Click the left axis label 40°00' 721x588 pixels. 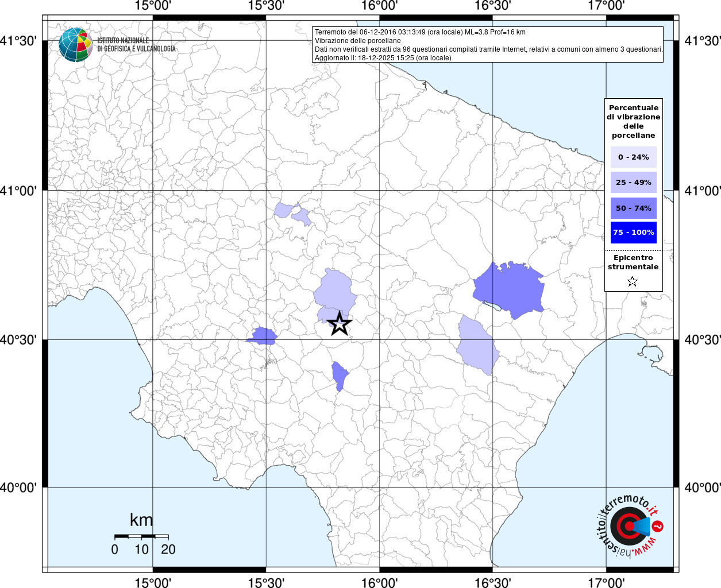[x=18, y=488]
